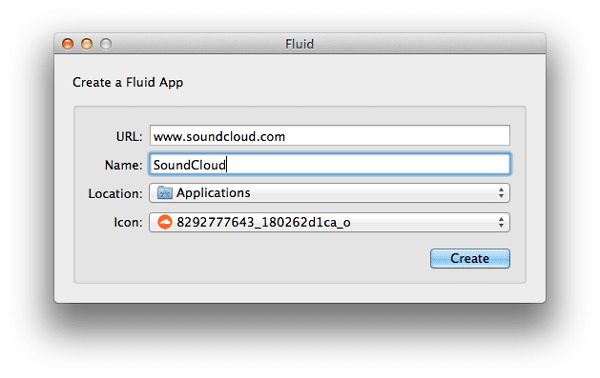Click the Fluid title in the title bar
Image resolution: width=600 pixels, height=378 pixels.
300,44
